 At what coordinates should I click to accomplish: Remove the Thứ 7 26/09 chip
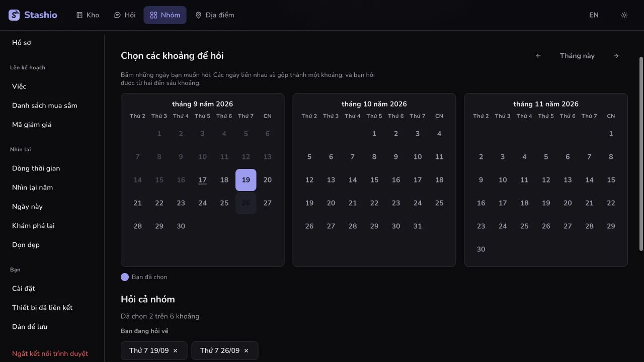point(246,351)
